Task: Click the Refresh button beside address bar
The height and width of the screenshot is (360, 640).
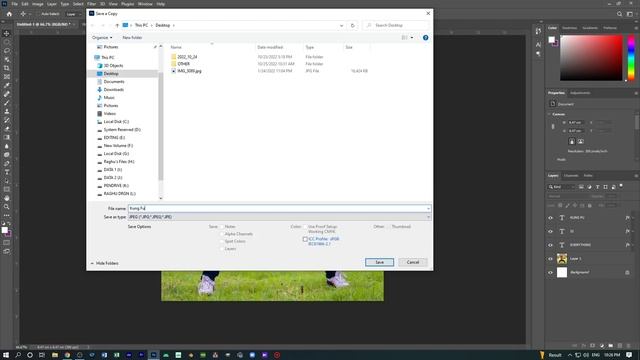Action: pyautogui.click(x=353, y=25)
